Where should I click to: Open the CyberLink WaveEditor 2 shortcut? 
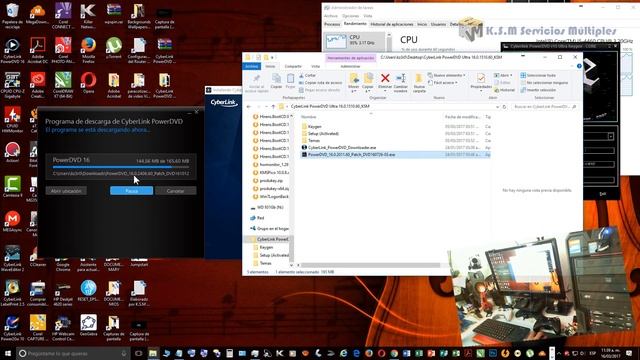click(12, 258)
